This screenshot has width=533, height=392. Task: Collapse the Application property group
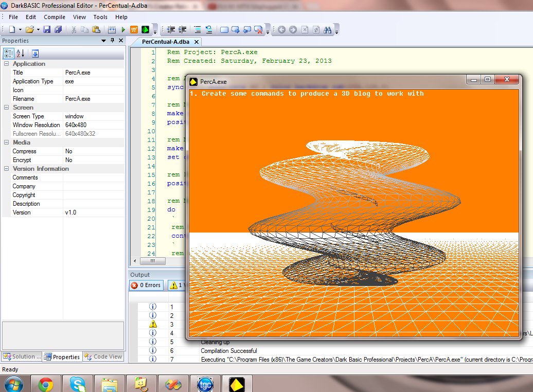click(6, 64)
